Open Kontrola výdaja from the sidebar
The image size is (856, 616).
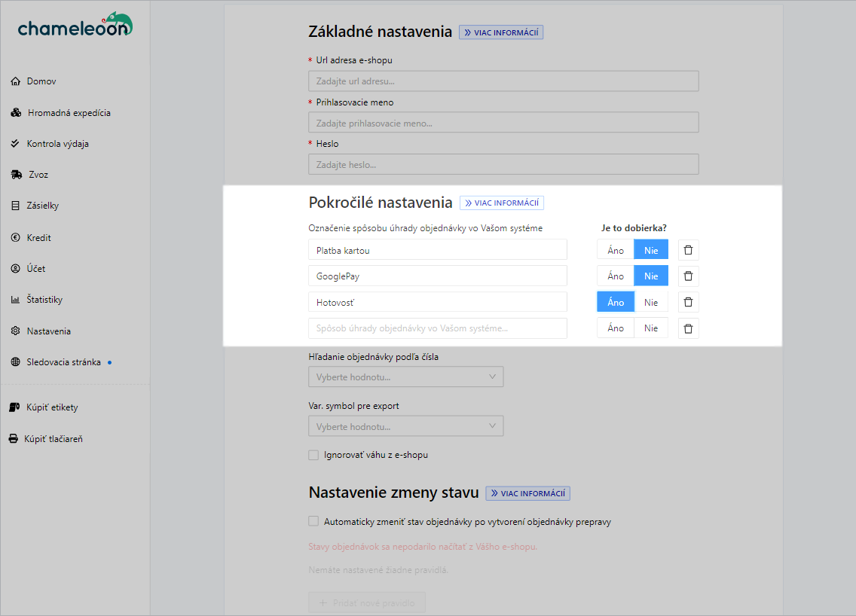click(16, 143)
